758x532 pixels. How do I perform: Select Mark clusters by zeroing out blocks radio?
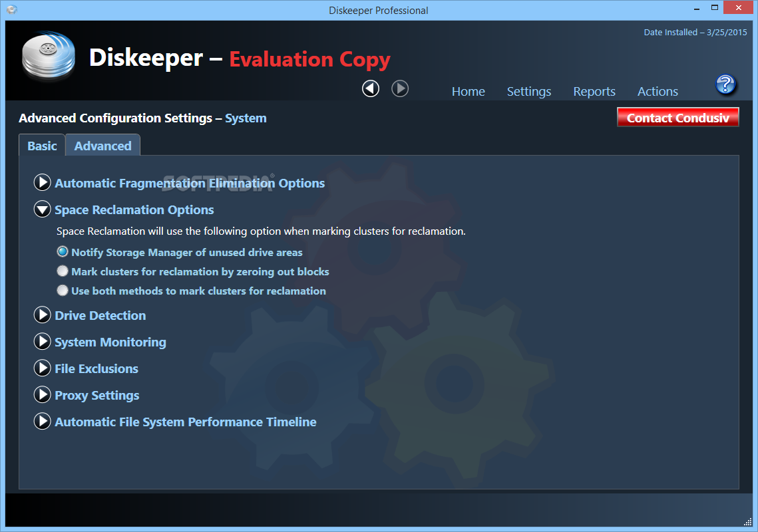point(63,271)
